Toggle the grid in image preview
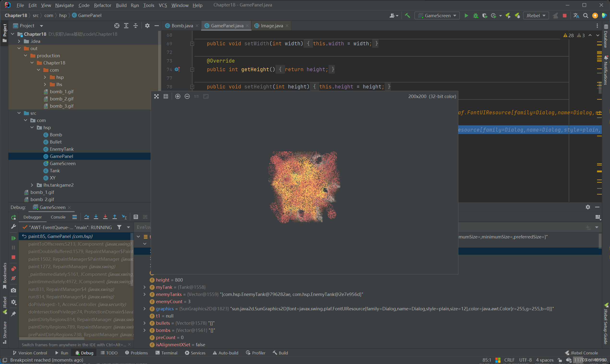This screenshot has width=610, height=364. (x=166, y=96)
